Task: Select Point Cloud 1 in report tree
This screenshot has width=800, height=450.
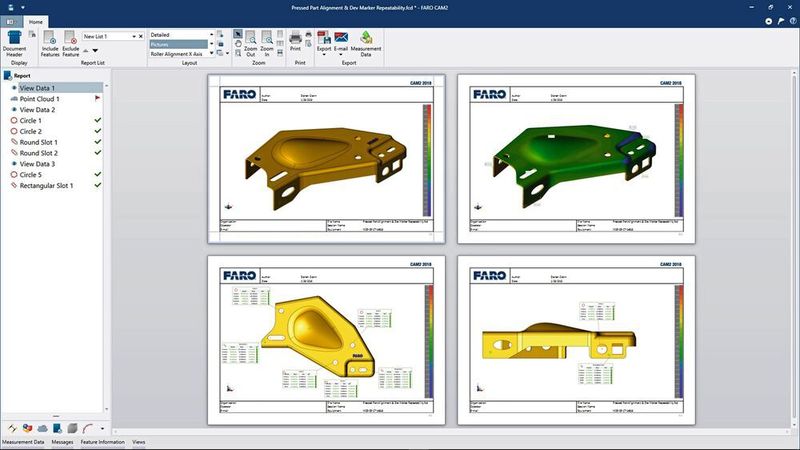Action: [39, 98]
